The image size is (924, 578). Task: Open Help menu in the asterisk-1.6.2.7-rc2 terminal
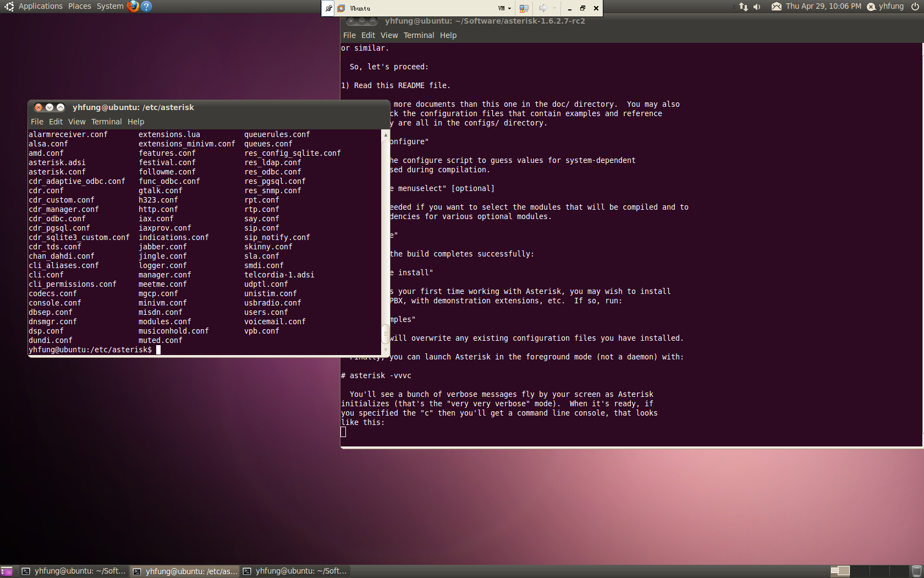[x=448, y=35]
